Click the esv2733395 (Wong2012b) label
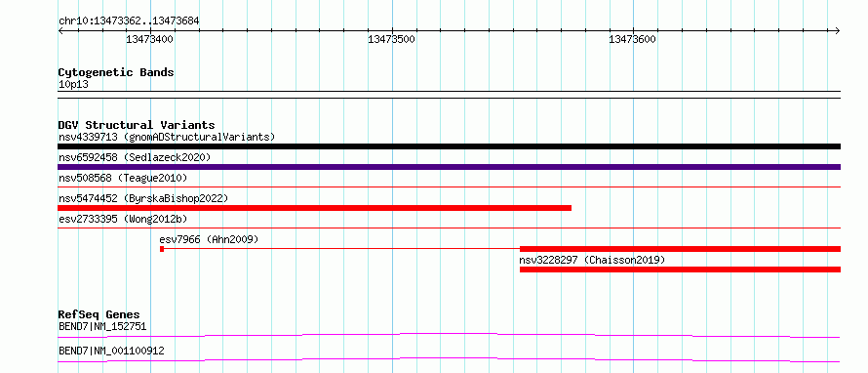This screenshot has height=373, width=868. [x=123, y=219]
